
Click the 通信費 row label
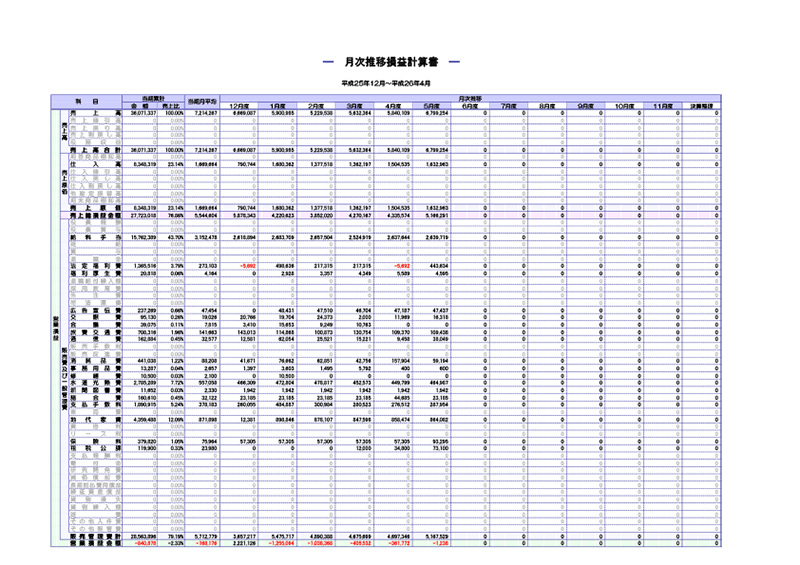coord(95,339)
